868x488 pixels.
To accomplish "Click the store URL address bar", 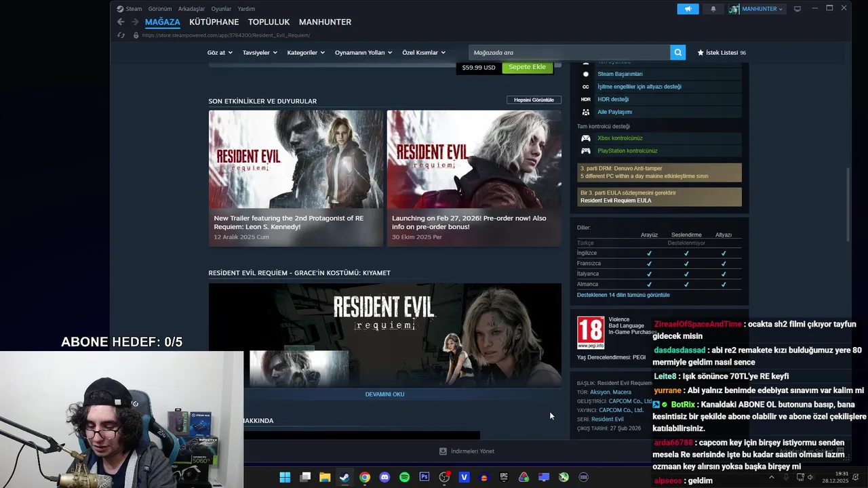I will click(x=226, y=35).
